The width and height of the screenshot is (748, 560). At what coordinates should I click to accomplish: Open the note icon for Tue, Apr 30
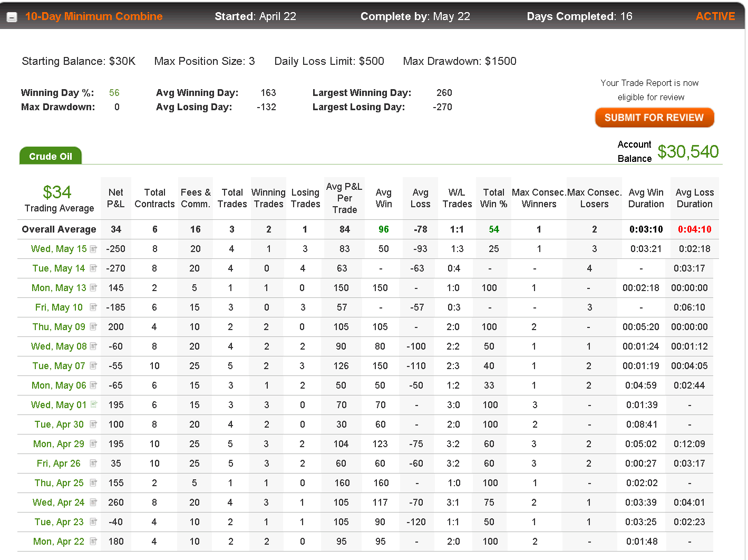93,424
